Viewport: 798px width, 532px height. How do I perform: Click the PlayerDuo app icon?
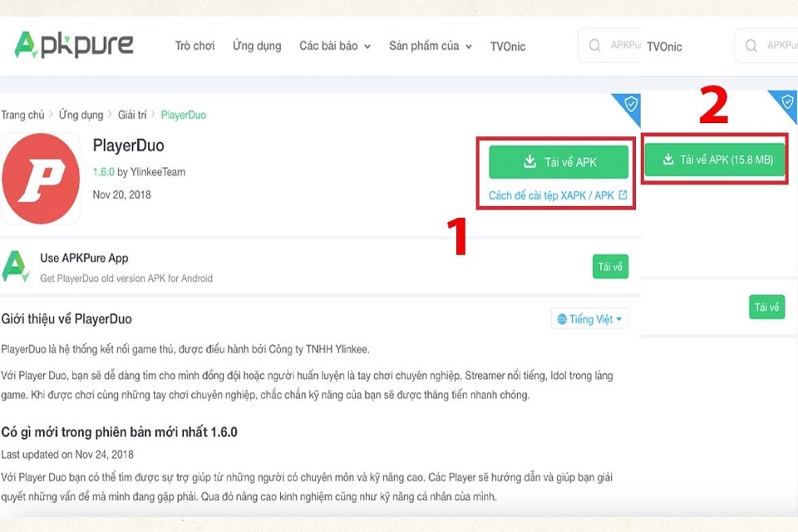(x=41, y=178)
